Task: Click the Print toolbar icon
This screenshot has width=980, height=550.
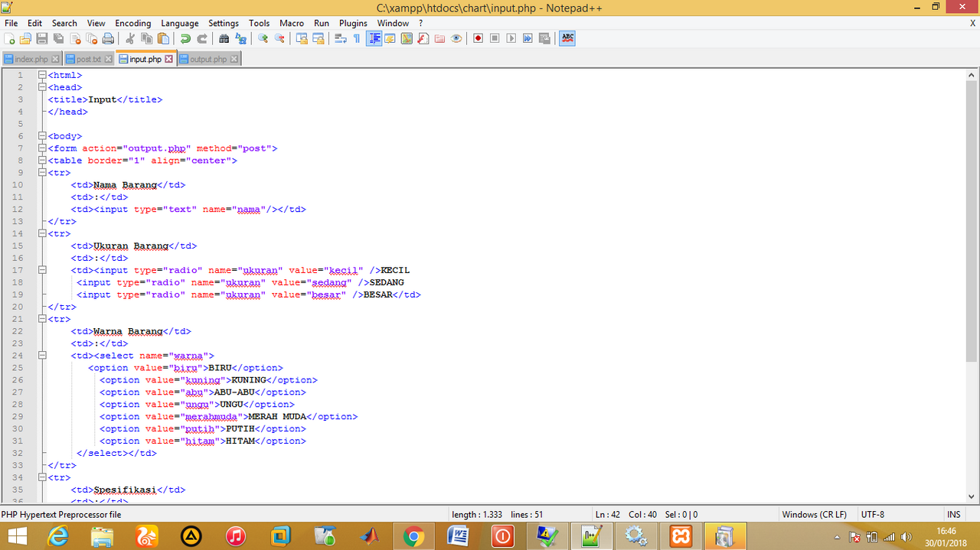Action: click(x=108, y=38)
